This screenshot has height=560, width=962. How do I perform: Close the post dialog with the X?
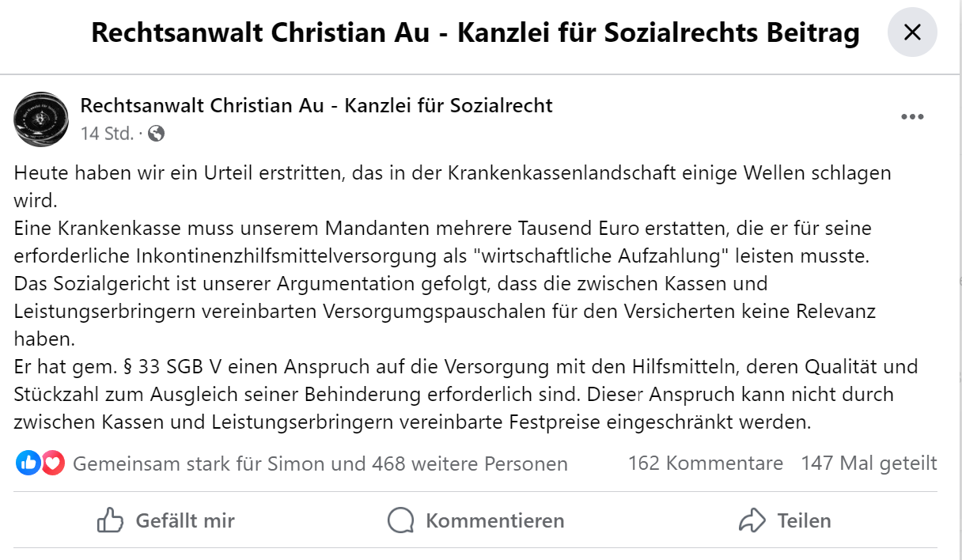912,32
